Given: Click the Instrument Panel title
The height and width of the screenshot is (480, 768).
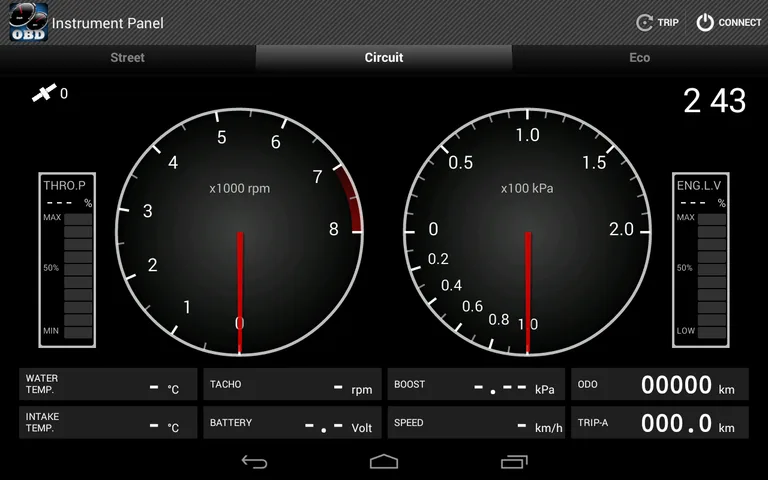Looking at the screenshot, I should pos(108,23).
